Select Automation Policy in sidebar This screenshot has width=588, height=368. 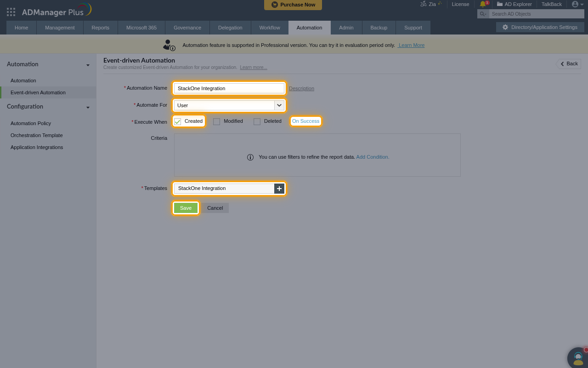pyautogui.click(x=31, y=123)
